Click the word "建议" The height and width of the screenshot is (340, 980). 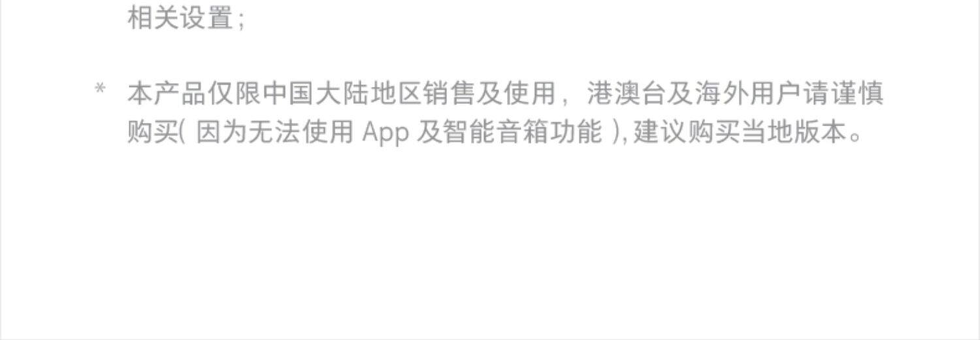(660, 132)
